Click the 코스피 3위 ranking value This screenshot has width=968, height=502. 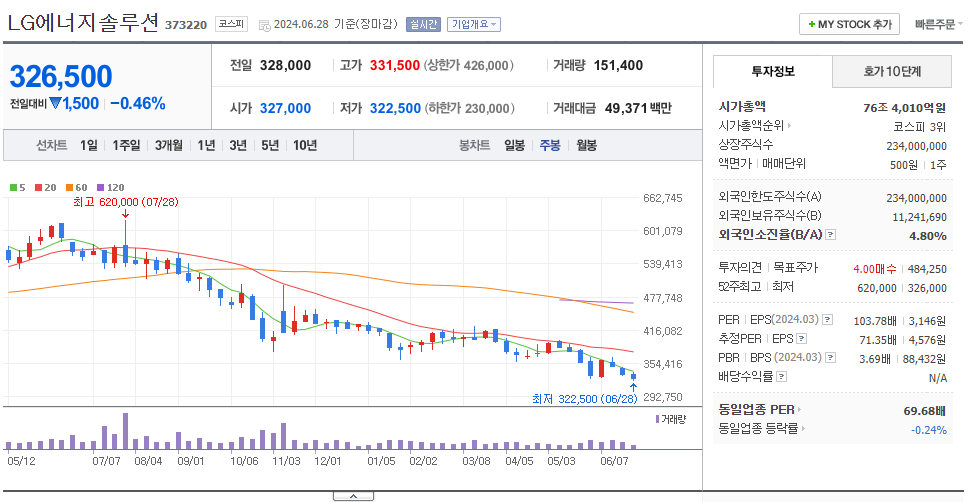[919, 127]
